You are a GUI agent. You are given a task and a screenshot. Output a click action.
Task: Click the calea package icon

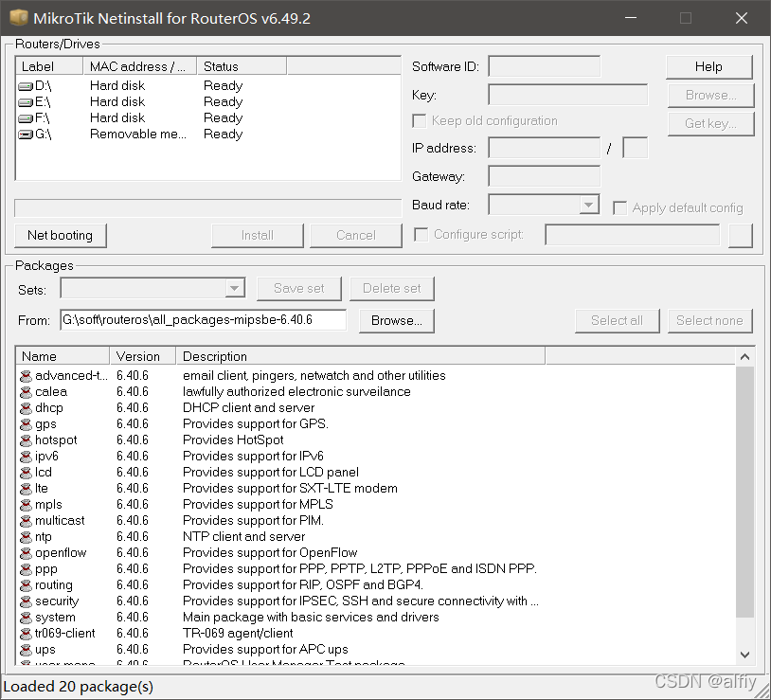26,392
